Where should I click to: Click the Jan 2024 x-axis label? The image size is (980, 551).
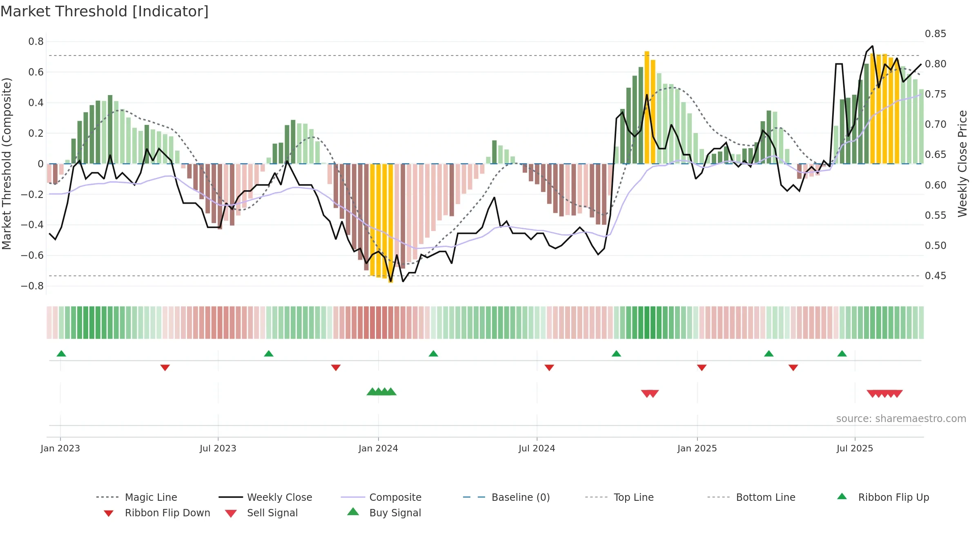click(x=379, y=448)
